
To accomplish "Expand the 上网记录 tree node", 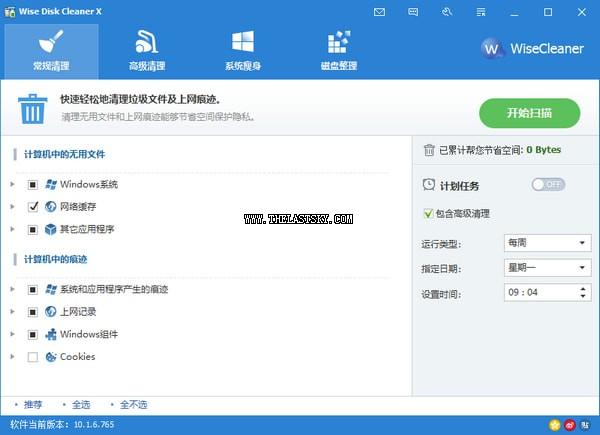I will pos(12,312).
